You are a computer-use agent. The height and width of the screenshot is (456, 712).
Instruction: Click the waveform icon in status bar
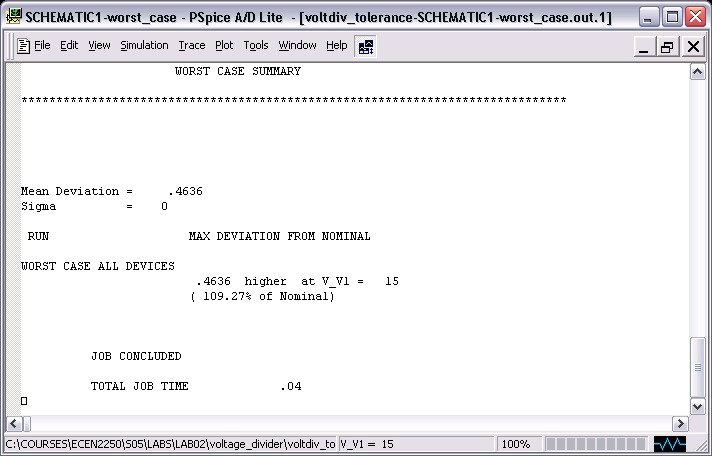pyautogui.click(x=670, y=444)
